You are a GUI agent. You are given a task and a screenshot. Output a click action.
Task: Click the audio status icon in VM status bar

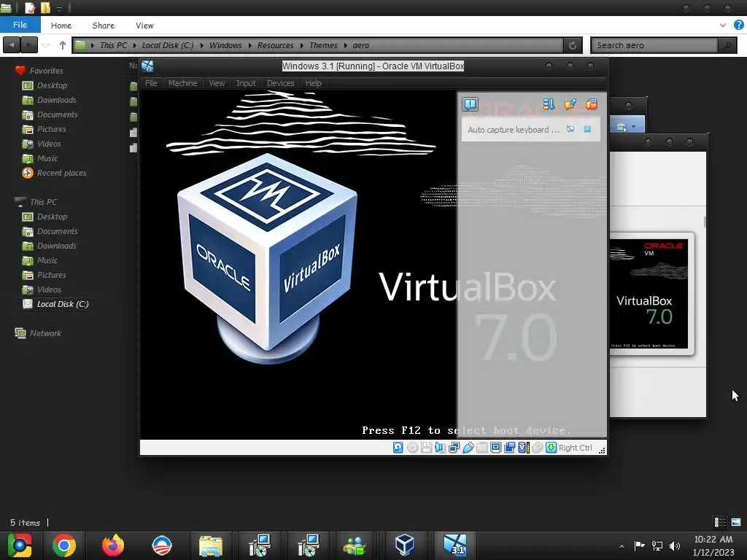click(x=440, y=448)
